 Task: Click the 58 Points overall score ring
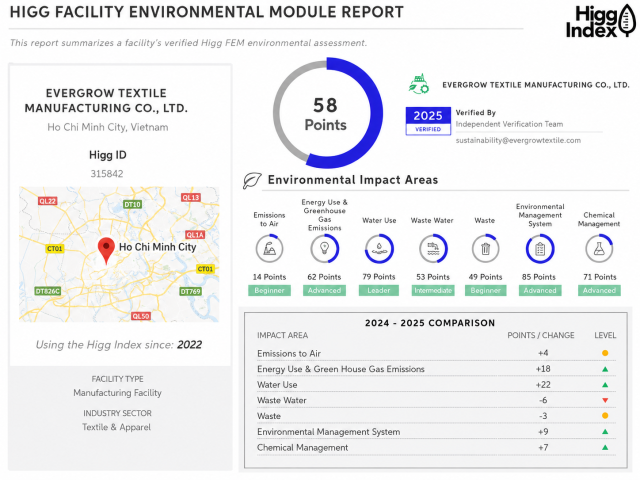[328, 113]
